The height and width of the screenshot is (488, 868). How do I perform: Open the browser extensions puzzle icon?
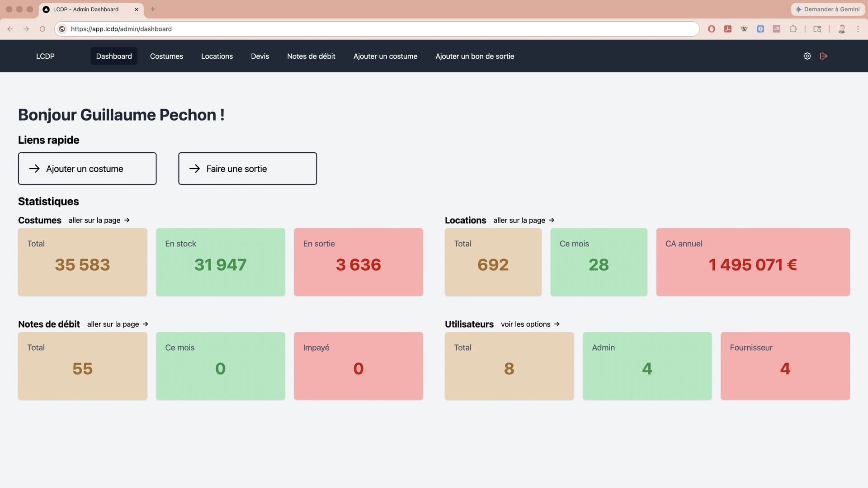793,29
